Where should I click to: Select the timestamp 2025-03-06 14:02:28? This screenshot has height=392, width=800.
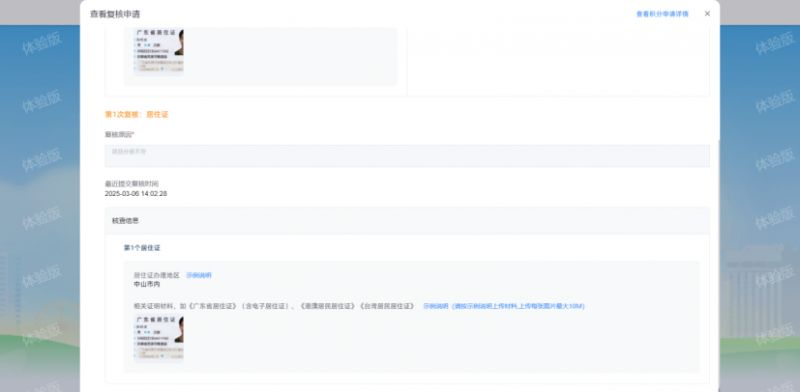click(136, 194)
